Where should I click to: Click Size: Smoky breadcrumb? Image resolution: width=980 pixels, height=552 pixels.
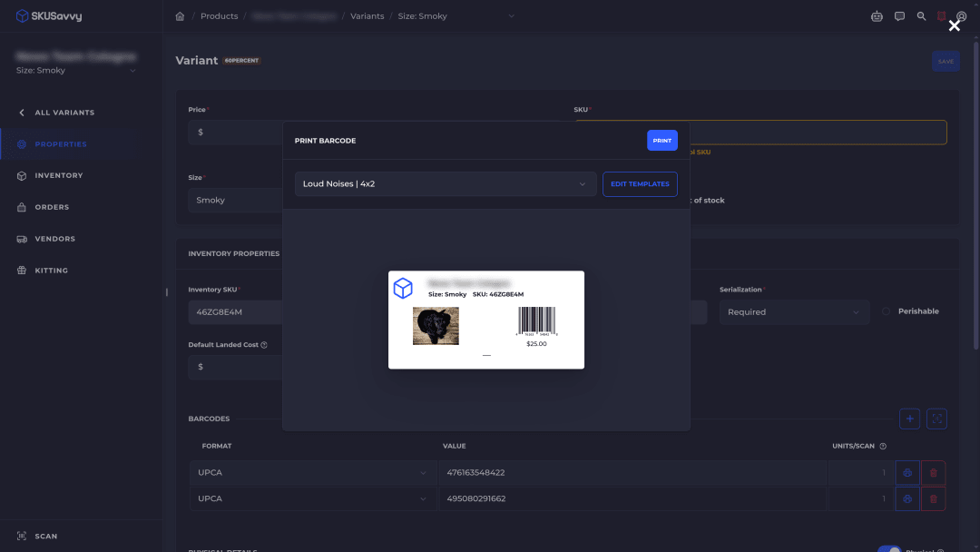(423, 16)
